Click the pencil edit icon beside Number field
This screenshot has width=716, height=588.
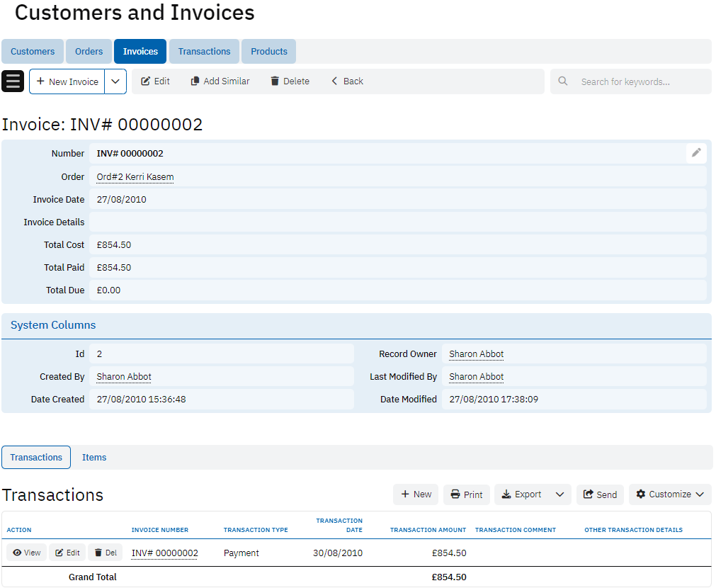coord(696,153)
